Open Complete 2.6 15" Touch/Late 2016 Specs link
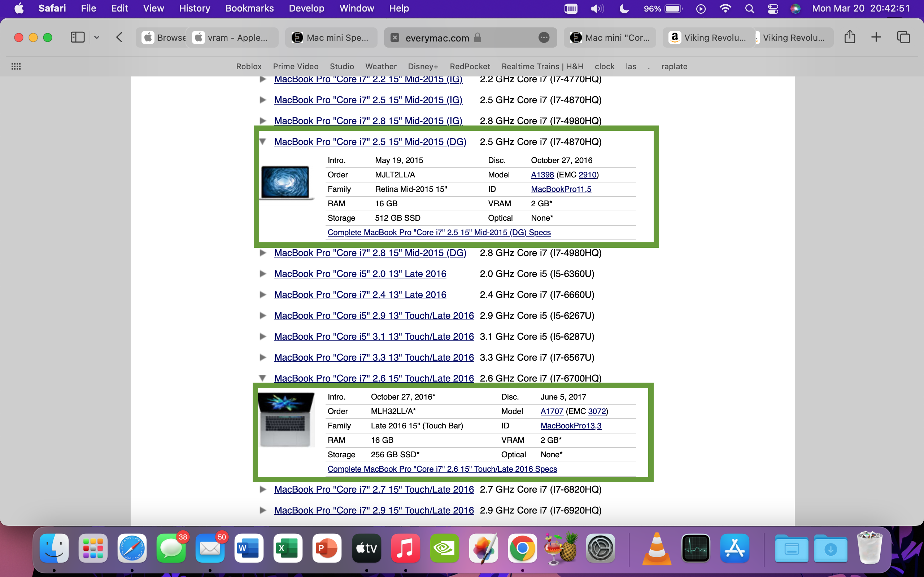924x577 pixels. click(442, 469)
